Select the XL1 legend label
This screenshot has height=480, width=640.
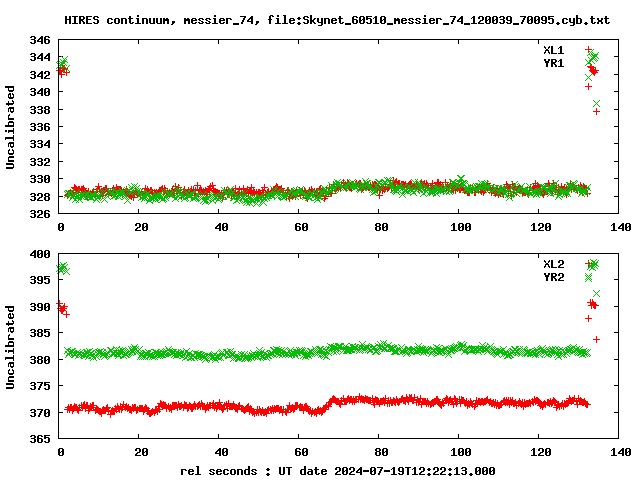(x=553, y=50)
